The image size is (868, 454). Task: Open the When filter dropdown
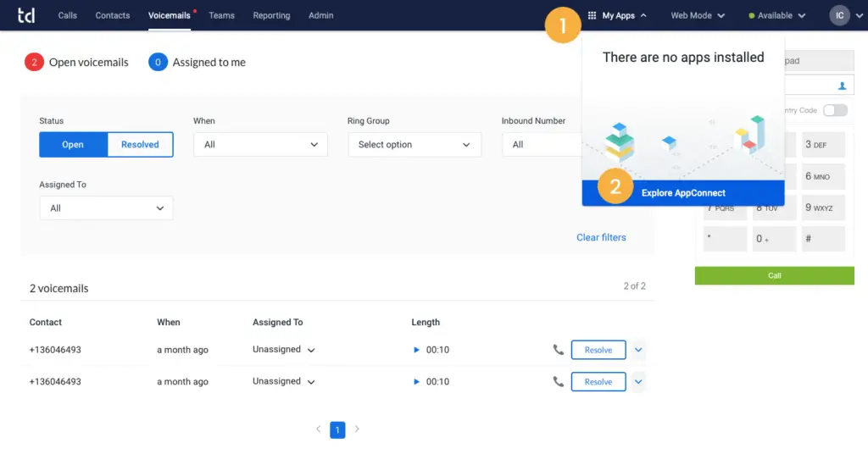(260, 144)
